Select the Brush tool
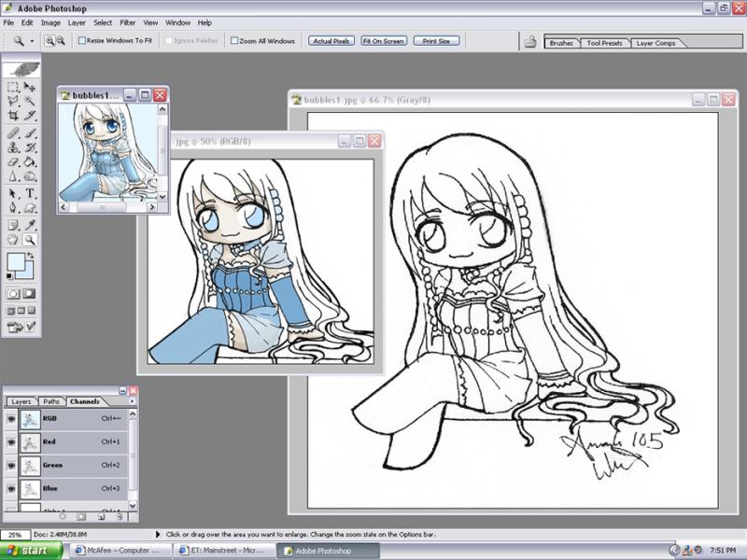 pyautogui.click(x=30, y=133)
